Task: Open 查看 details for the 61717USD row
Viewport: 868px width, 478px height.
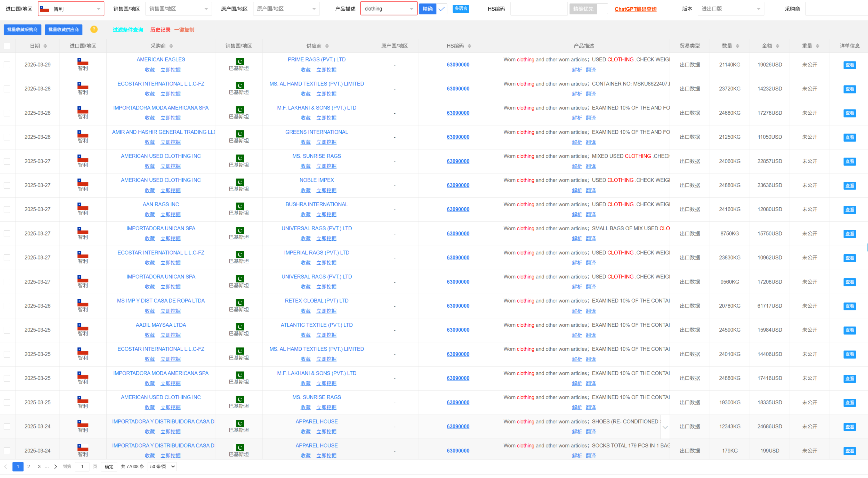Action: coord(849,306)
